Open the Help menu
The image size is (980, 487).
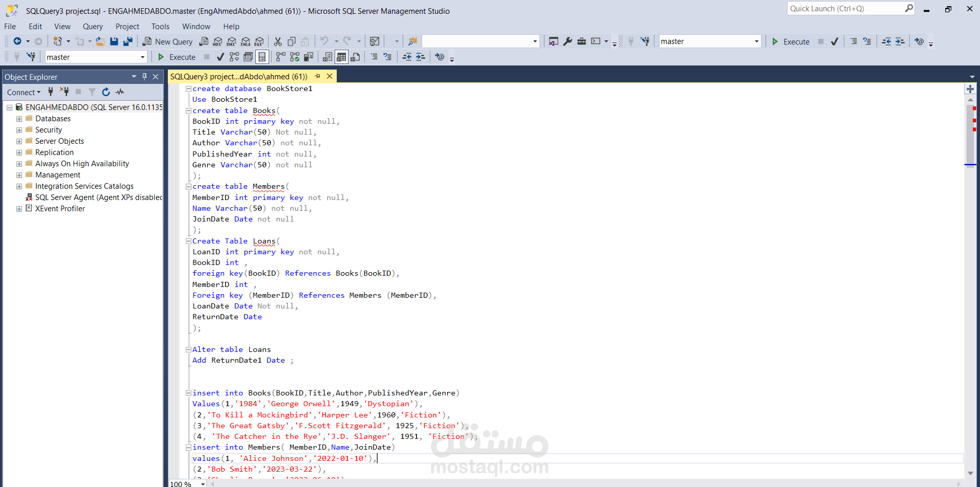[x=231, y=27]
